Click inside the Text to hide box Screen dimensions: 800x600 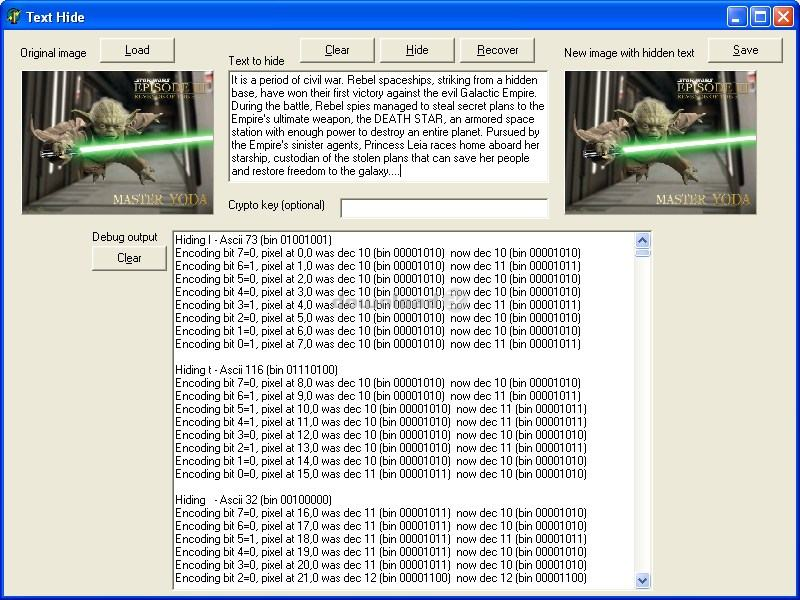tap(388, 126)
